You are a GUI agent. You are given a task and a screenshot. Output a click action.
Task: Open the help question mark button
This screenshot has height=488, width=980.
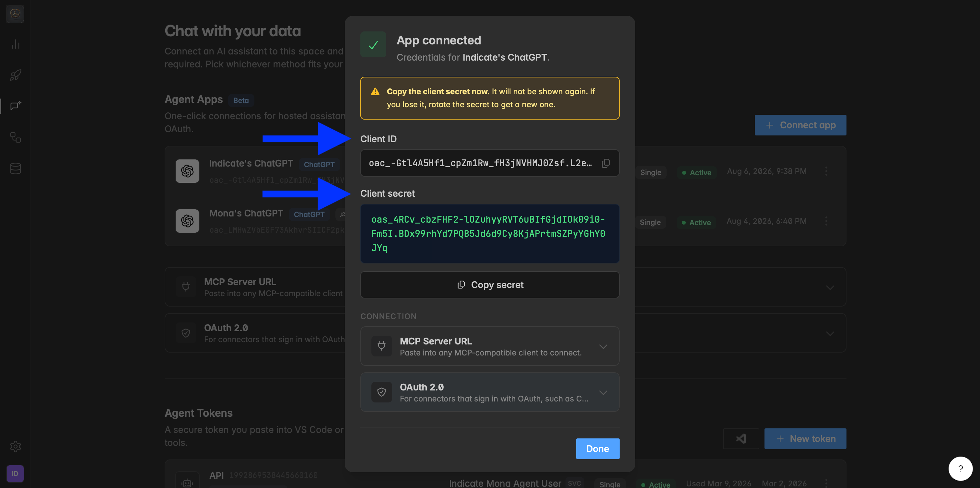pos(961,469)
